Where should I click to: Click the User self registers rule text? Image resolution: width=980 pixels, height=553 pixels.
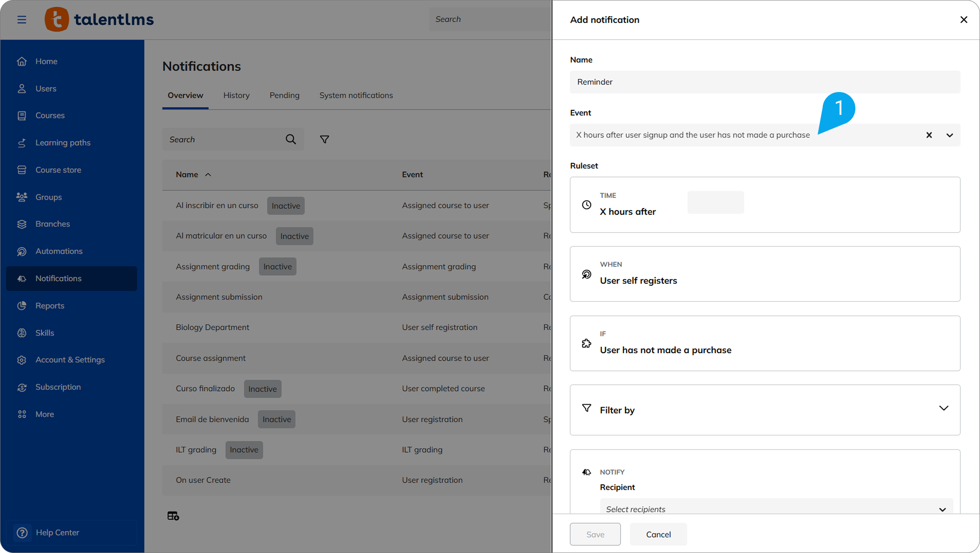pyautogui.click(x=638, y=281)
